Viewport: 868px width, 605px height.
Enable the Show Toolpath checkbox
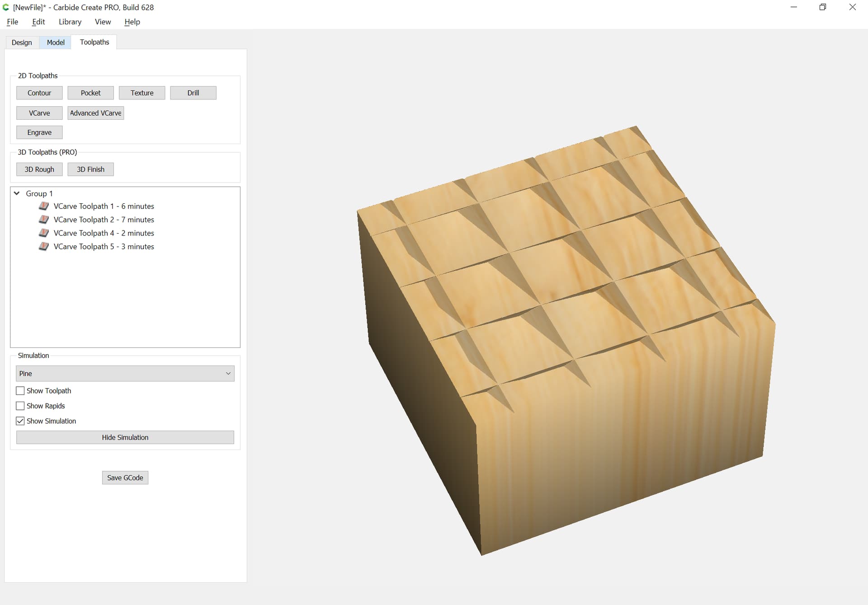click(x=20, y=391)
